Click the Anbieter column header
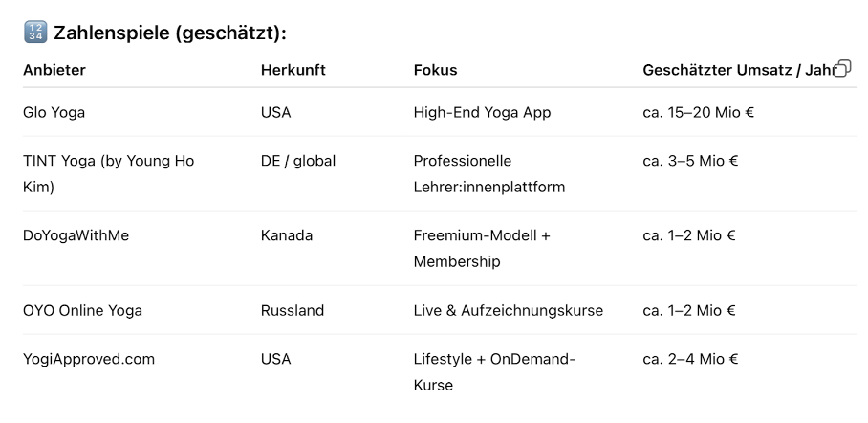This screenshot has width=868, height=423. point(54,70)
